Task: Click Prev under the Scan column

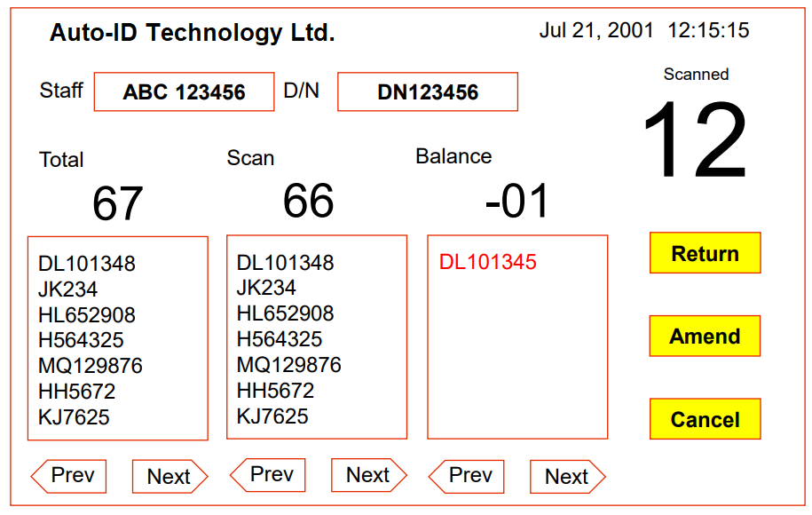Action: [x=267, y=475]
